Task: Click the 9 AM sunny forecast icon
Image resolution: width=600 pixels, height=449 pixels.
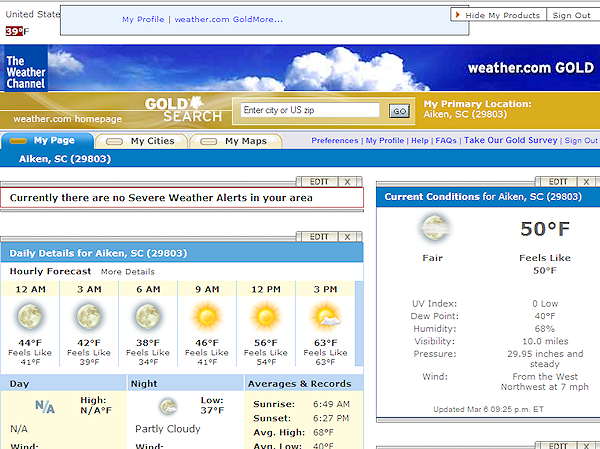Action: [x=207, y=317]
